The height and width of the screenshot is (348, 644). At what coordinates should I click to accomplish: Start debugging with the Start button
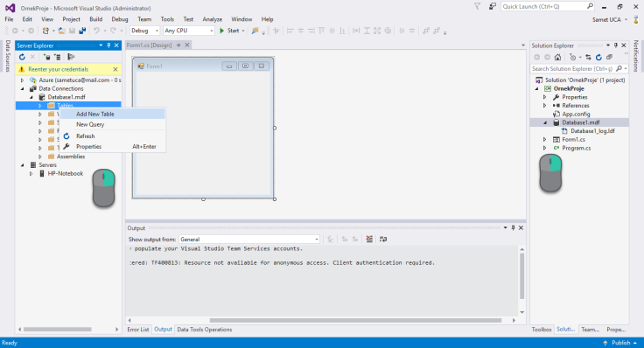(x=229, y=31)
